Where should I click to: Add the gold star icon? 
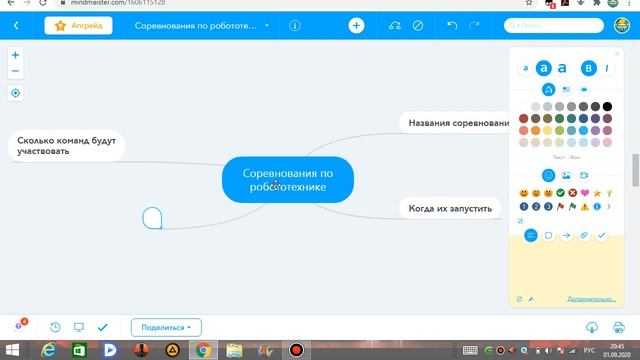[x=597, y=193]
